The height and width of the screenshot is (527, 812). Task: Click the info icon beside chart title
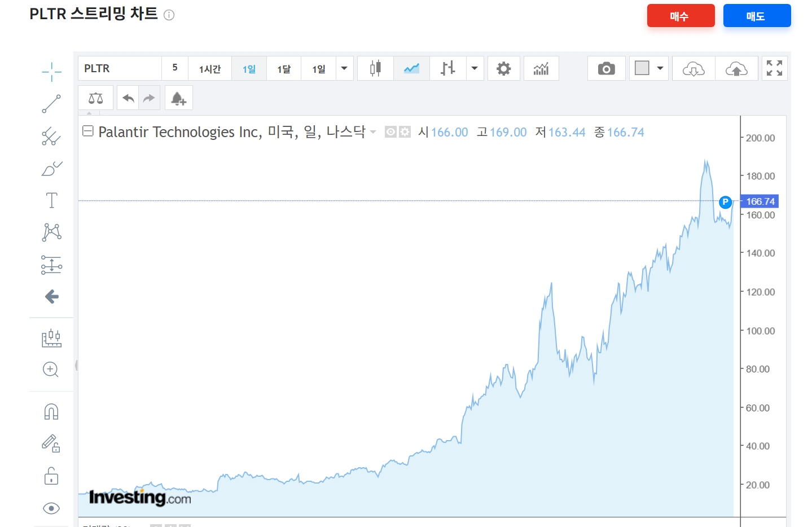[169, 15]
